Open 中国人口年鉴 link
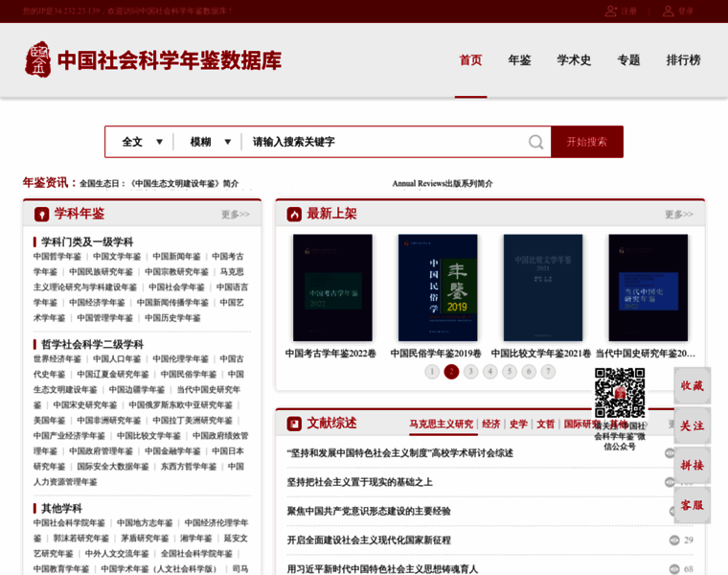This screenshot has width=728, height=575. tap(117, 359)
